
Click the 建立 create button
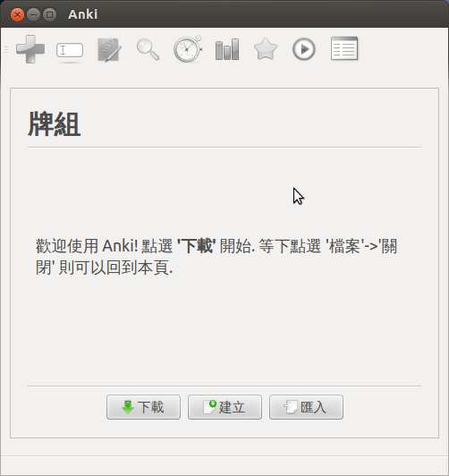pos(224,407)
